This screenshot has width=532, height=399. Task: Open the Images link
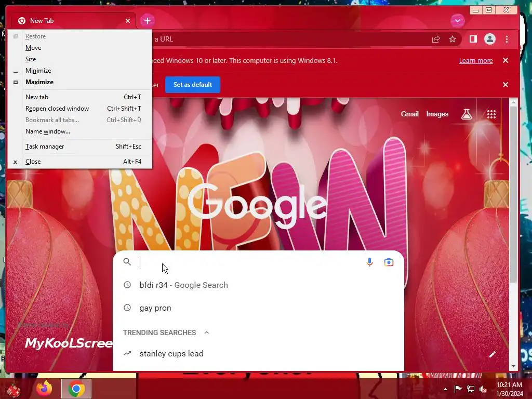pyautogui.click(x=437, y=114)
